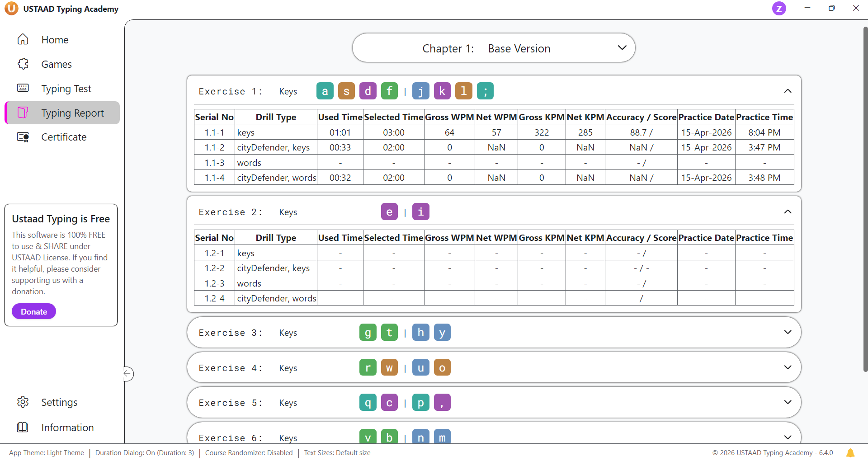The height and width of the screenshot is (461, 868).
Task: Click the 'a' key badge in Exercise 1
Action: click(325, 91)
